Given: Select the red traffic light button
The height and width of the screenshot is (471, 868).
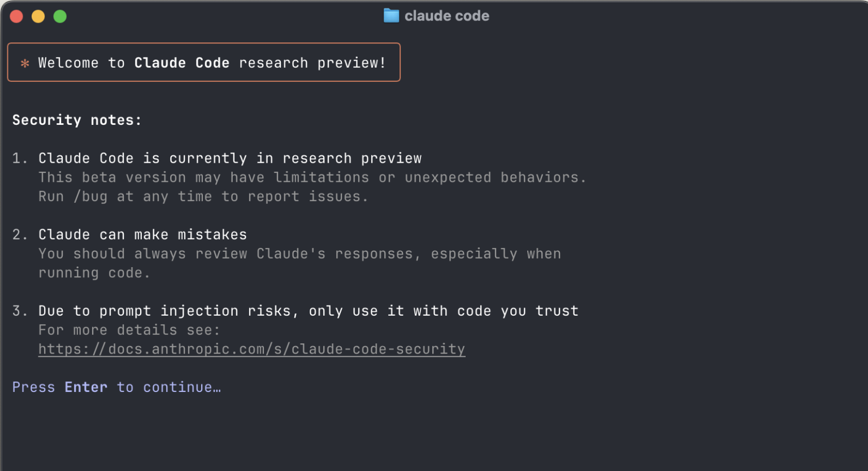Looking at the screenshot, I should tap(16, 16).
